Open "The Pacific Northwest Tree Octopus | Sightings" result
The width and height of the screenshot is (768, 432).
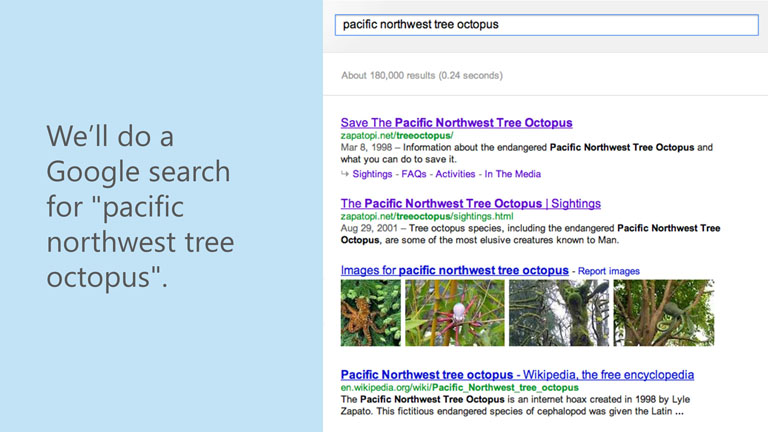pyautogui.click(x=470, y=204)
